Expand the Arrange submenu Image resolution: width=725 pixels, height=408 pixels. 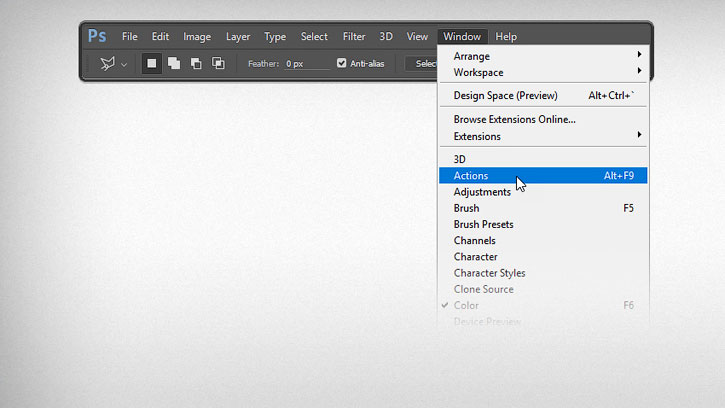[543, 56]
